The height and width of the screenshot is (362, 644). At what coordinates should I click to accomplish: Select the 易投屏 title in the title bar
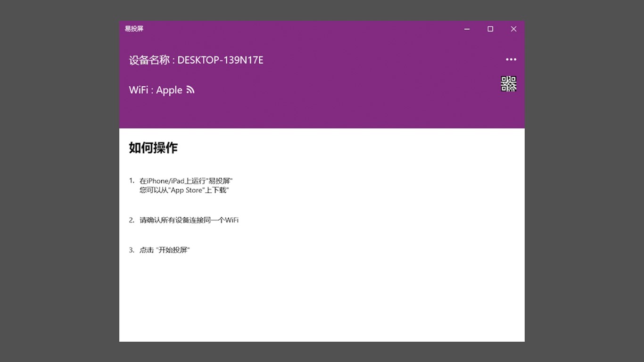click(x=134, y=29)
